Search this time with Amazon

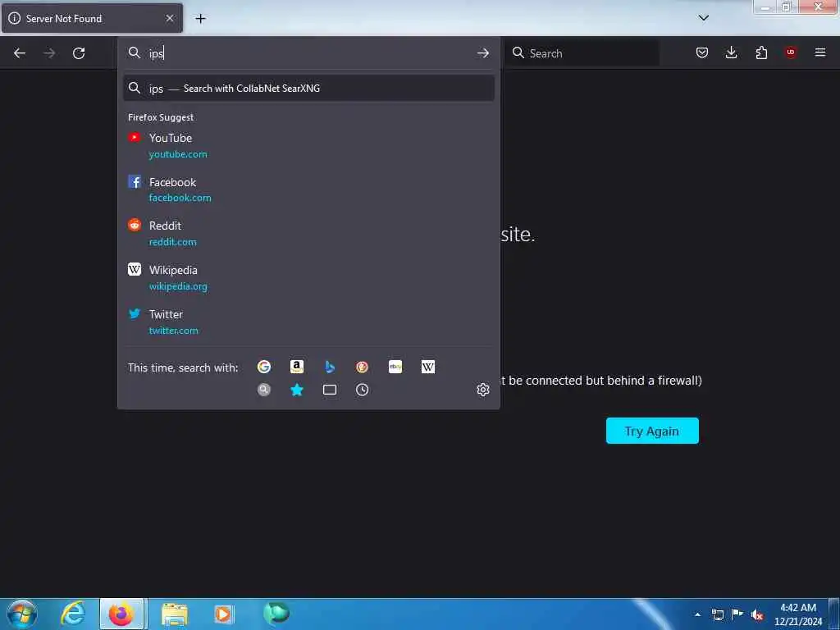(x=297, y=367)
